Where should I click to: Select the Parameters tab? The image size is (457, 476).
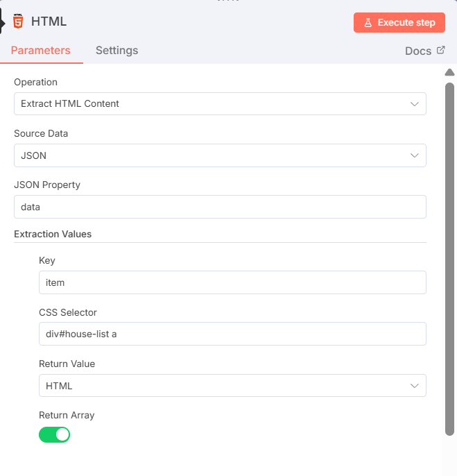tap(40, 51)
